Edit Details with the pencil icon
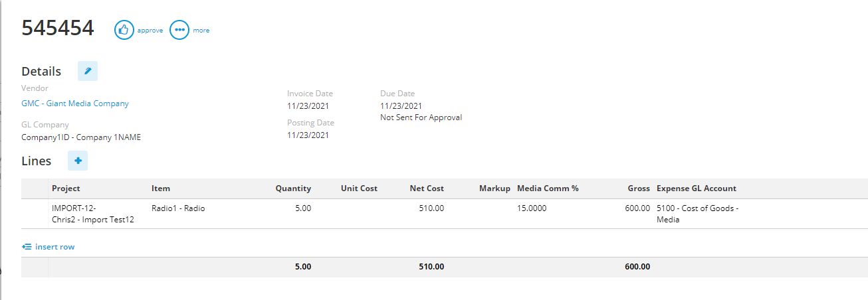Viewport: 868px width, 300px height. (88, 71)
